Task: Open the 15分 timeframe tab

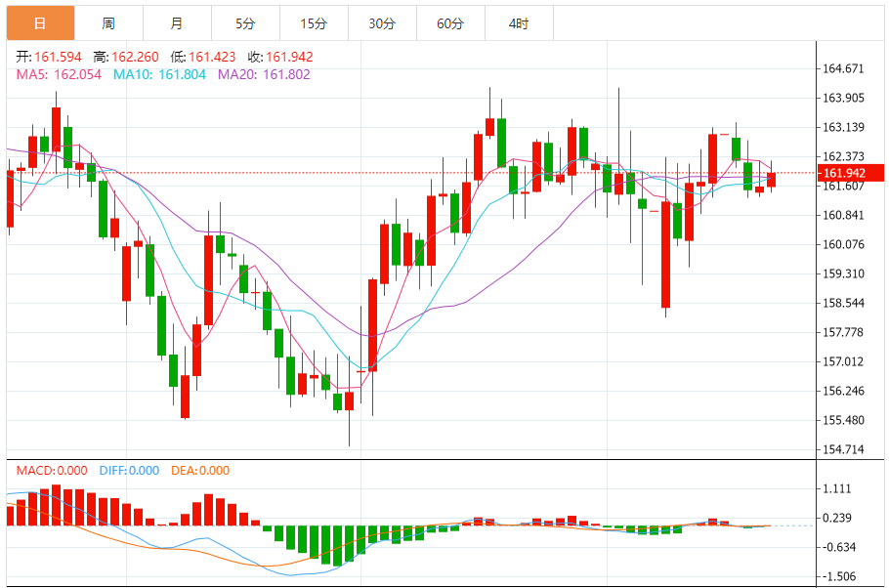Action: (314, 23)
